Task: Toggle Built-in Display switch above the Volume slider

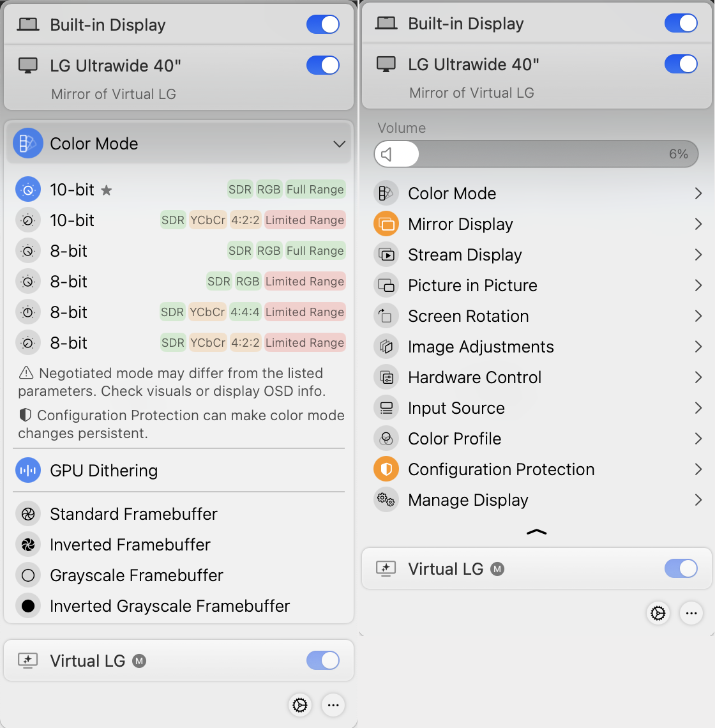Action: (x=681, y=24)
